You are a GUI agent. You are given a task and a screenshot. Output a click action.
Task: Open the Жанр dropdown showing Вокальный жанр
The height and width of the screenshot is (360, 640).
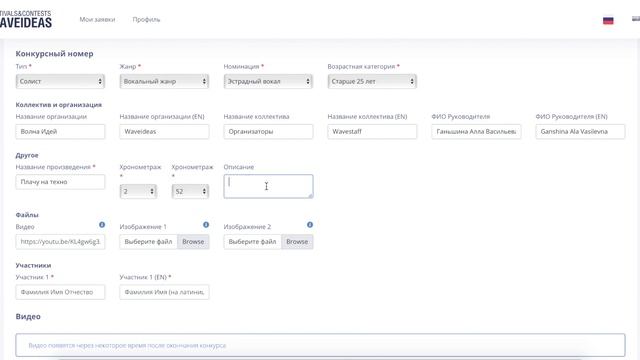coord(164,81)
